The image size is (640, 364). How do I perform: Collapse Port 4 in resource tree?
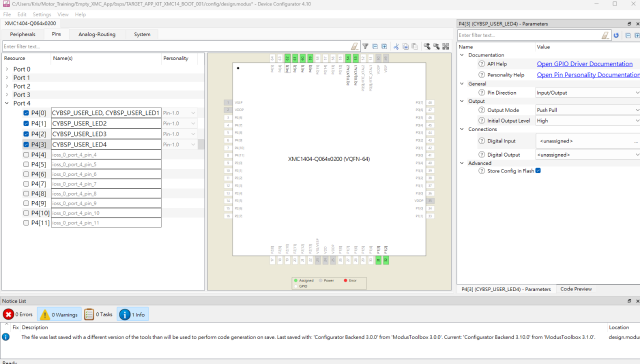tap(6, 103)
